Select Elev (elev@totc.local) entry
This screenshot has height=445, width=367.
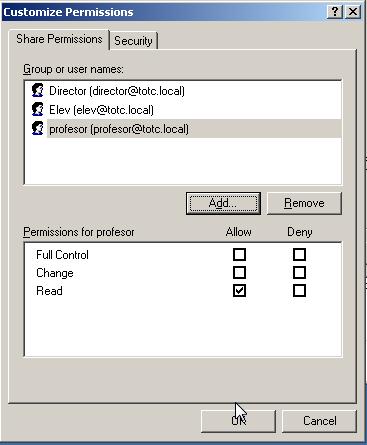coord(101,110)
